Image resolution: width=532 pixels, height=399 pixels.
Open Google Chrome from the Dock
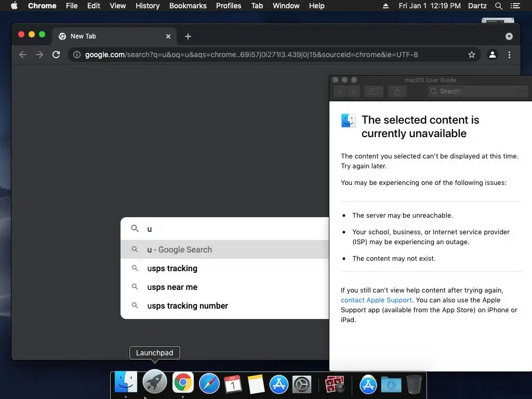coord(183,382)
